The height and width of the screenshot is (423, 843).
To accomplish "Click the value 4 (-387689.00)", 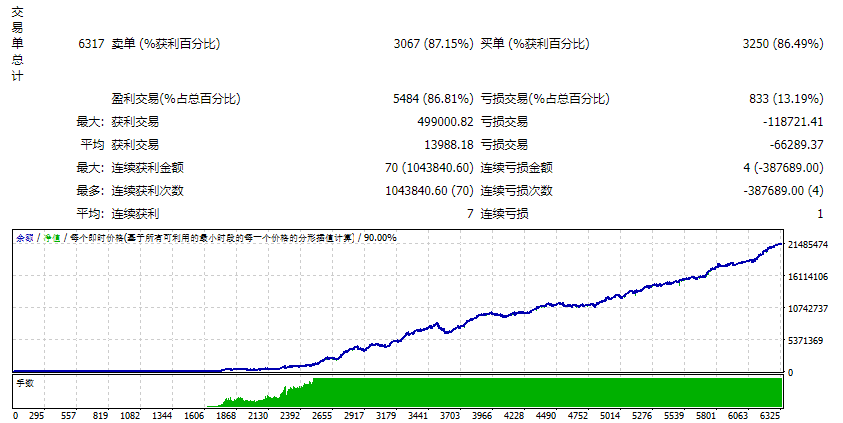I will [x=783, y=168].
